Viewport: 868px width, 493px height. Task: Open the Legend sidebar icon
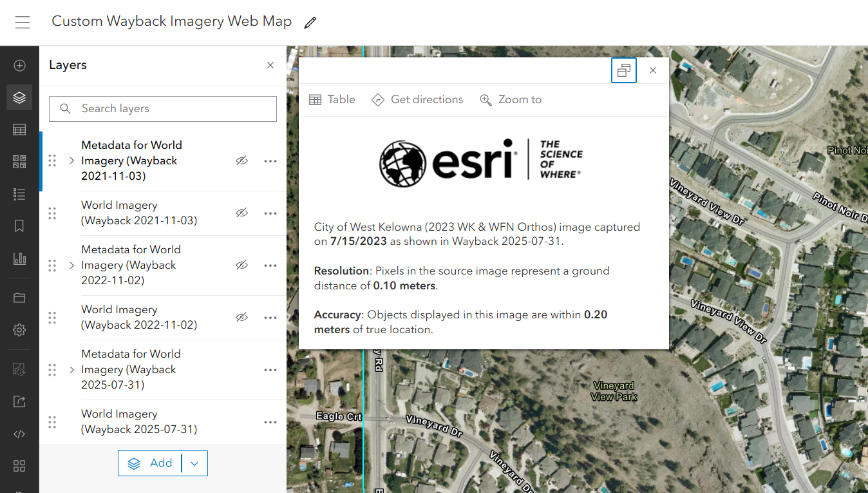tap(19, 194)
